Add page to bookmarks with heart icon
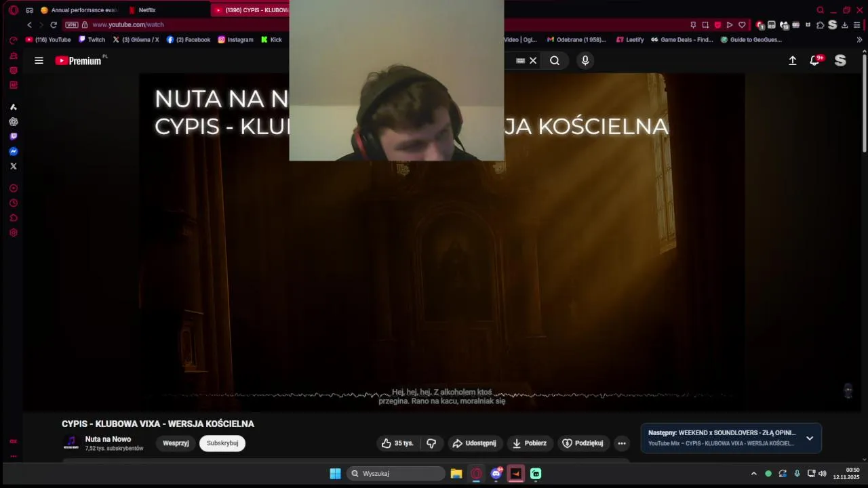This screenshot has height=488, width=868. 742,25
